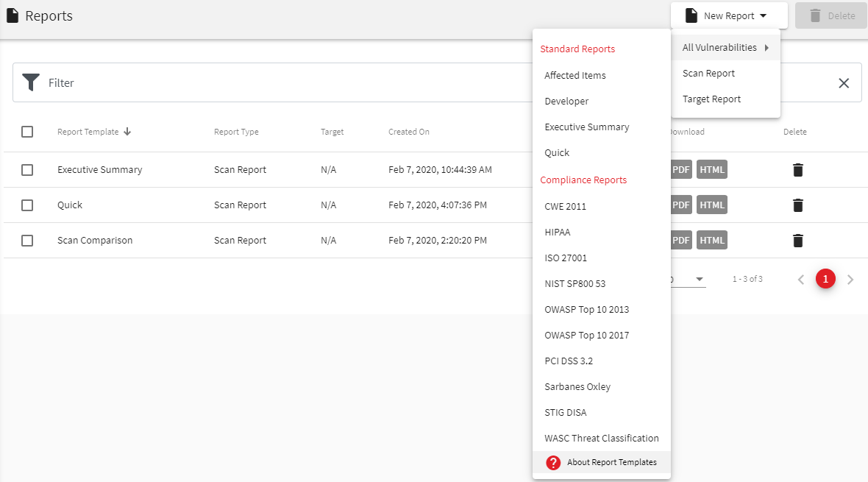The image size is (868, 482).
Task: Sort by the Report Template column header
Action: point(88,132)
